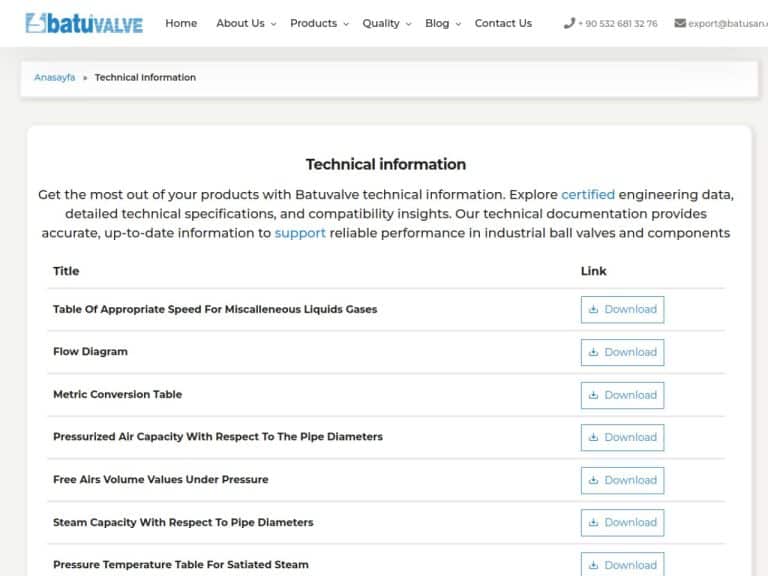
Task: Click the 'Link' column header
Action: pos(594,271)
